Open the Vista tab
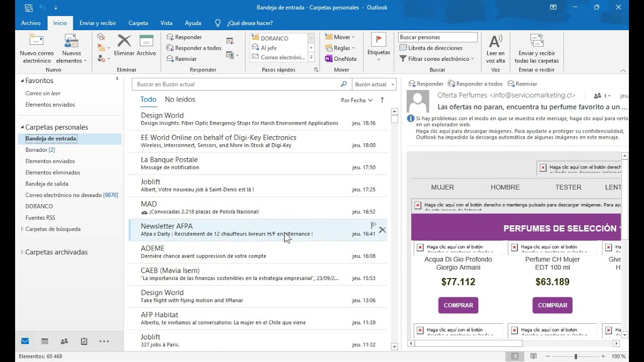The height and width of the screenshot is (362, 644). point(166,23)
